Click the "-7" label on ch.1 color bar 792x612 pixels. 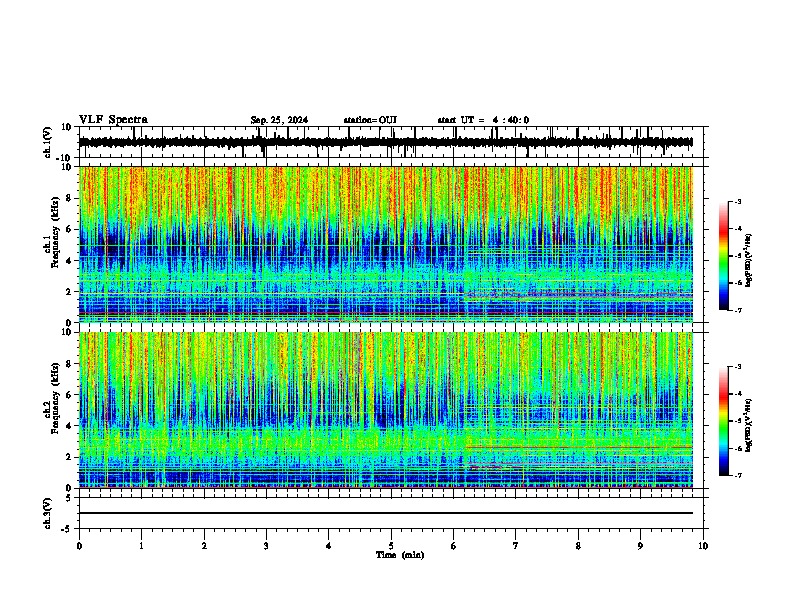click(737, 310)
